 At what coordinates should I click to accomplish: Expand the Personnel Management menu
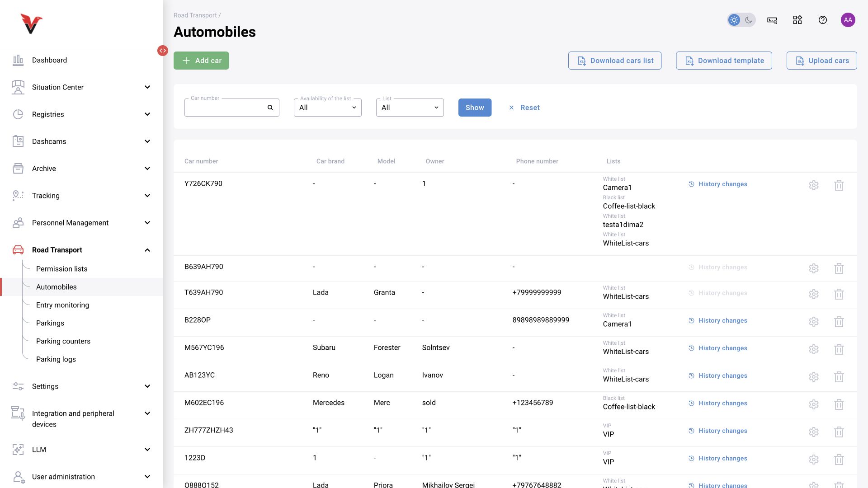coord(81,223)
